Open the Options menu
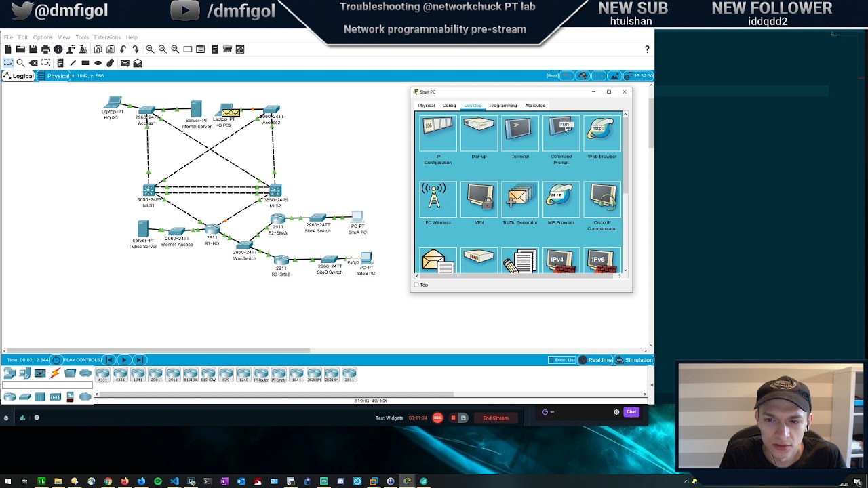This screenshot has width=868, height=488. coord(43,37)
